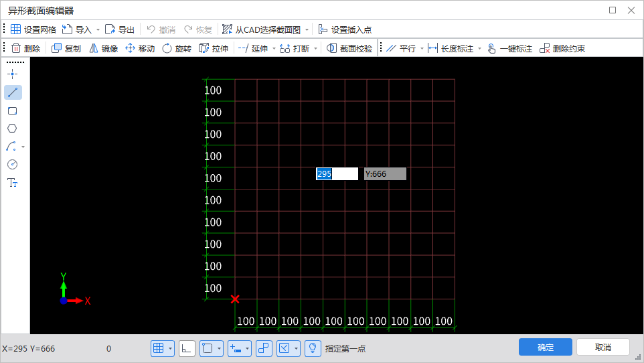Select the text tool in sidebar

[x=12, y=183]
